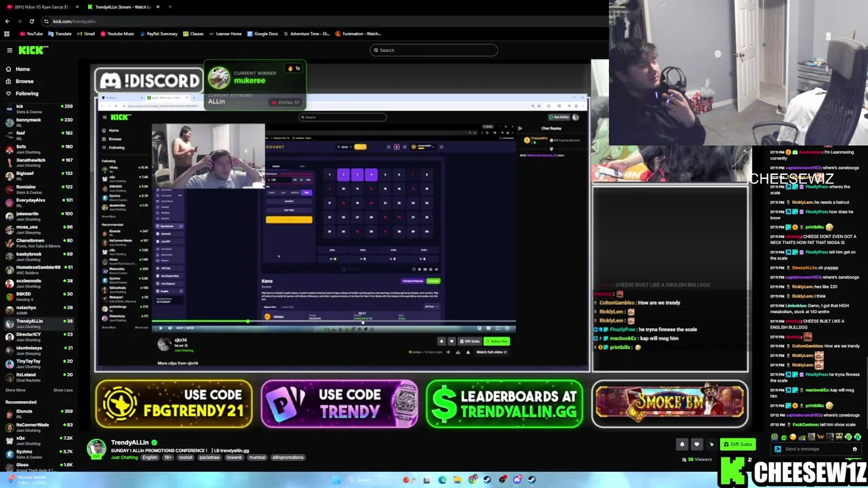Select the packdraw stream tag
Image resolution: width=868 pixels, height=488 pixels.
(x=210, y=457)
